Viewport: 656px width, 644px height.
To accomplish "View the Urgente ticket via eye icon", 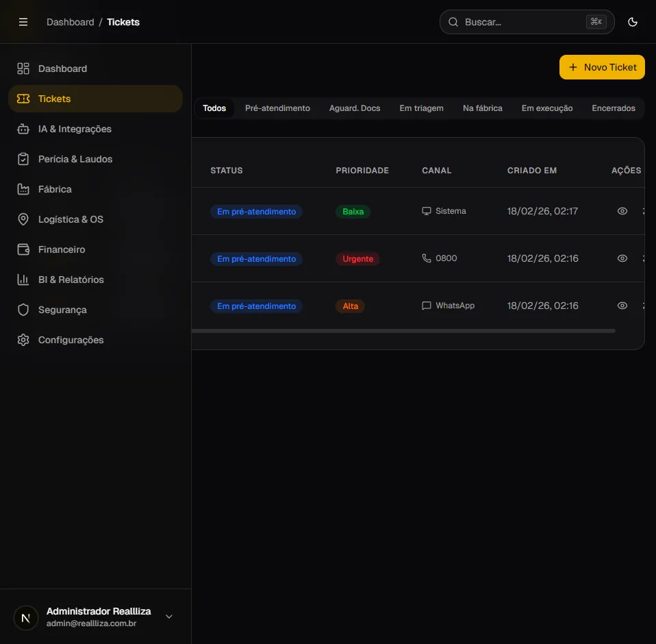I will click(622, 258).
